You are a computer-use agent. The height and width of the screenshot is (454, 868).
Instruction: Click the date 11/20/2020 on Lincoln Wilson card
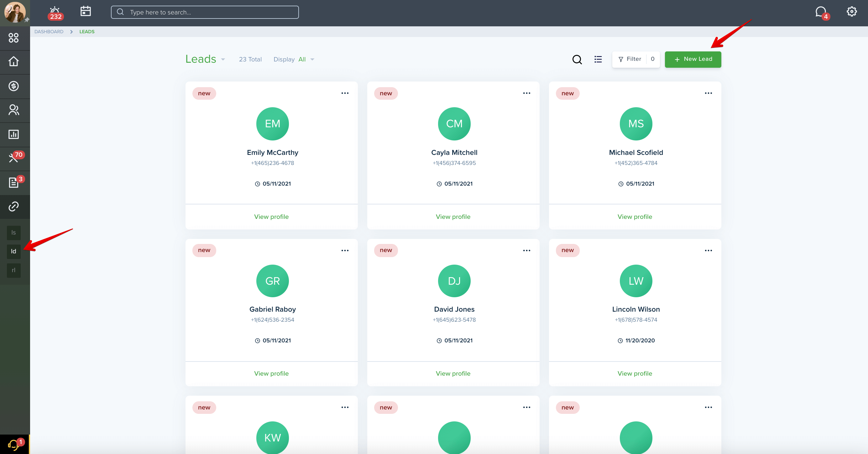click(640, 340)
